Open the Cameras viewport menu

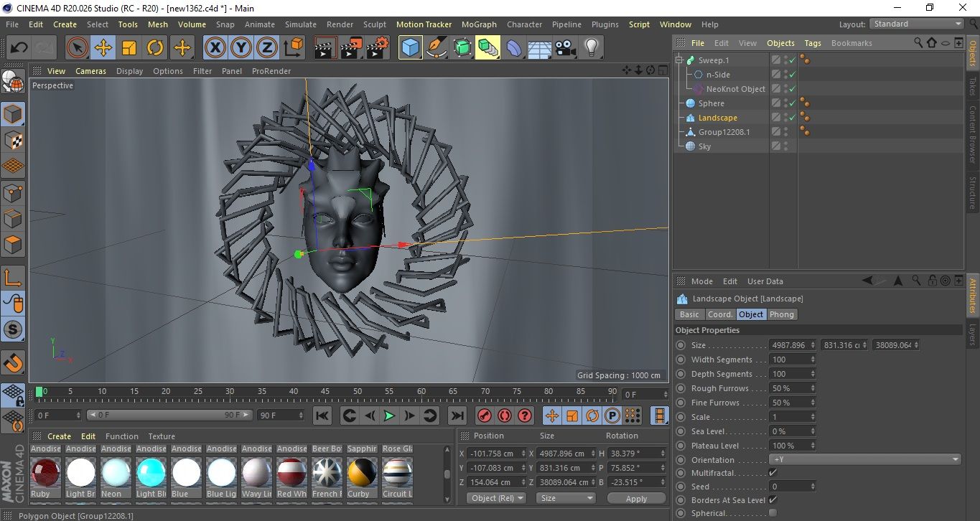coord(90,71)
